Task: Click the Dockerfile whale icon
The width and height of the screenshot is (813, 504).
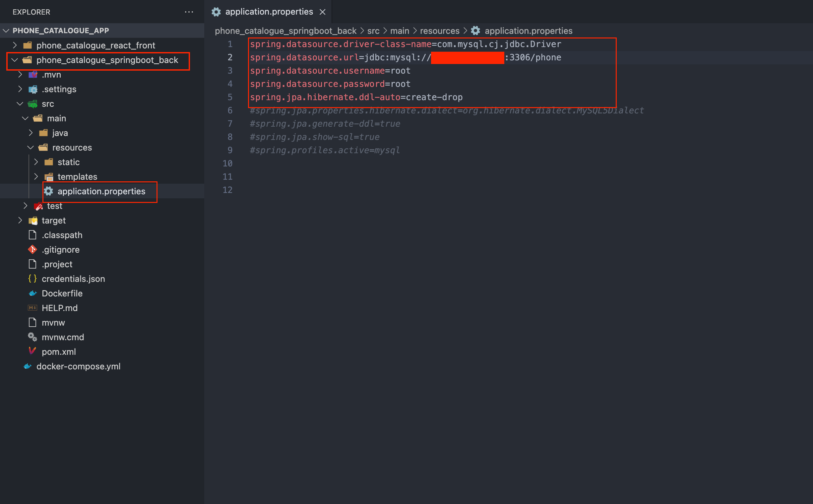Action: tap(32, 293)
